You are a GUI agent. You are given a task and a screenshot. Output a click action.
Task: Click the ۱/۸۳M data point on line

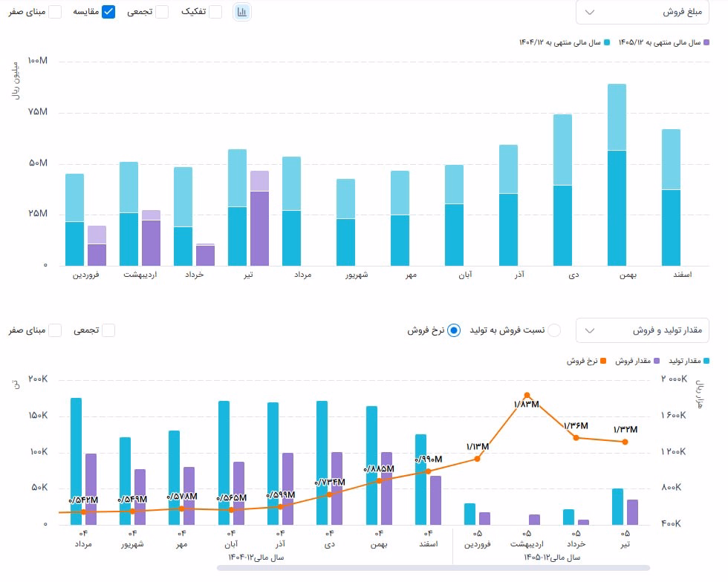[x=527, y=396]
